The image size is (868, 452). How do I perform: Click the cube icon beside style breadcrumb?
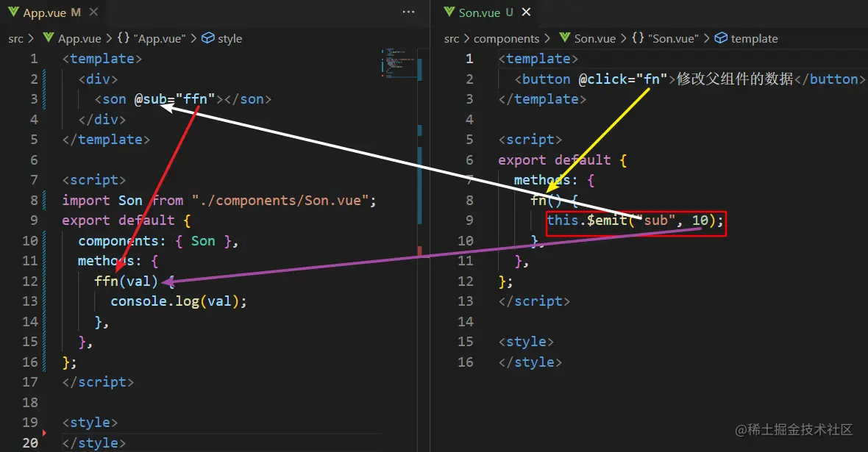pyautogui.click(x=207, y=37)
